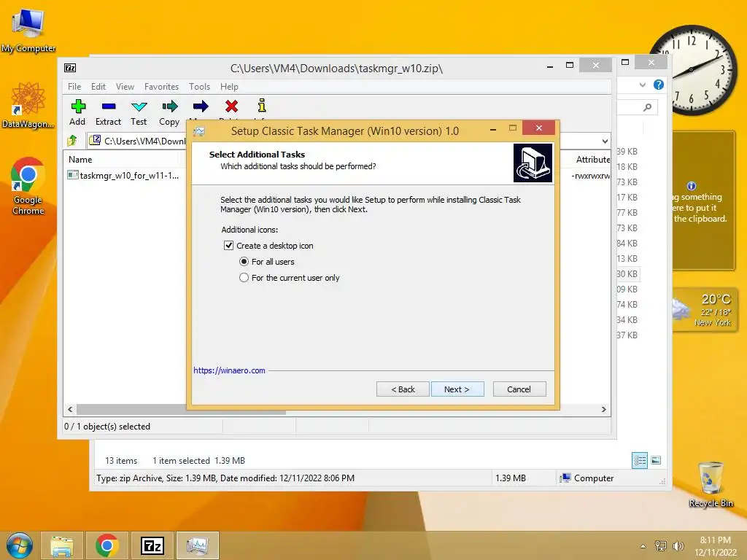This screenshot has width=747, height=560.
Task: Click the volume speaker tray icon
Action: click(x=678, y=545)
